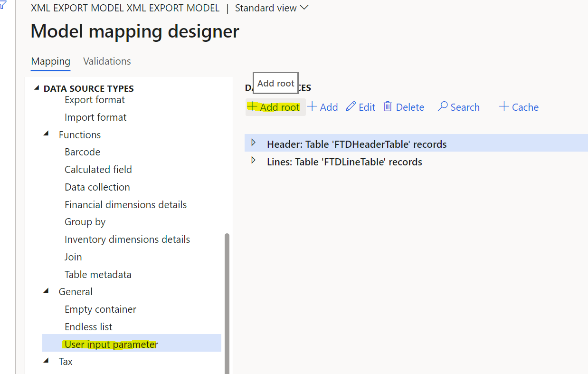
Task: Switch to the Validations tab
Action: pos(107,61)
